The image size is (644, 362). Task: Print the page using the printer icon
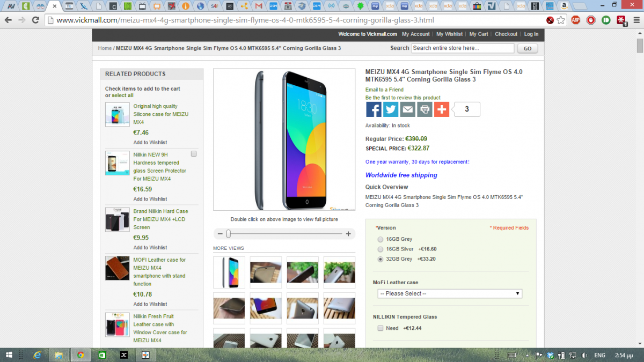(x=425, y=109)
